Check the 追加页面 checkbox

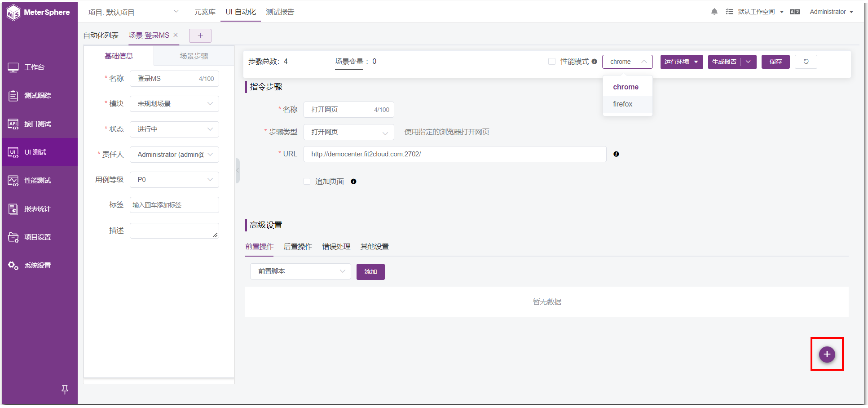(x=307, y=182)
